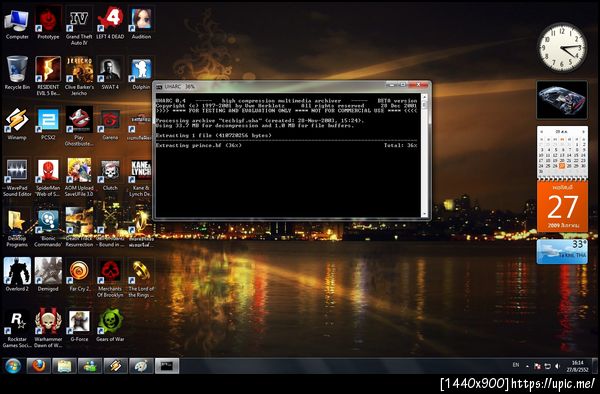The width and height of the screenshot is (600, 394).
Task: Select the Winamp desktop shortcut
Action: 17,124
